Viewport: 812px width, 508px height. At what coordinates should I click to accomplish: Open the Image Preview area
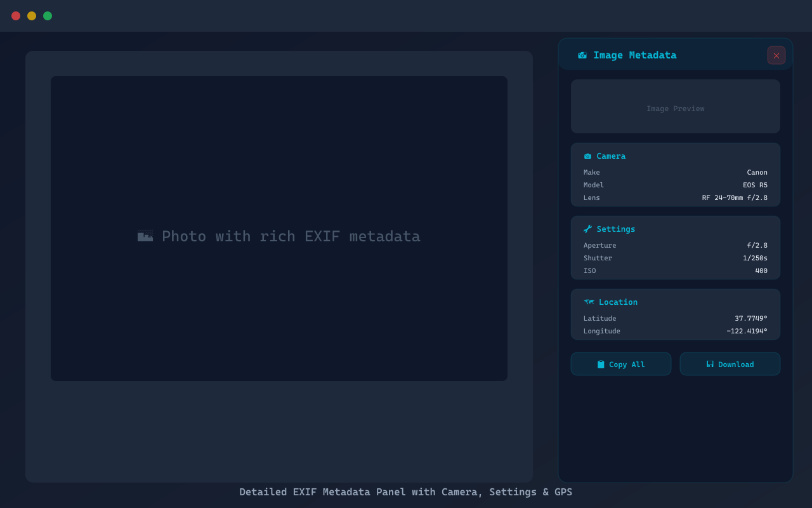pos(675,106)
